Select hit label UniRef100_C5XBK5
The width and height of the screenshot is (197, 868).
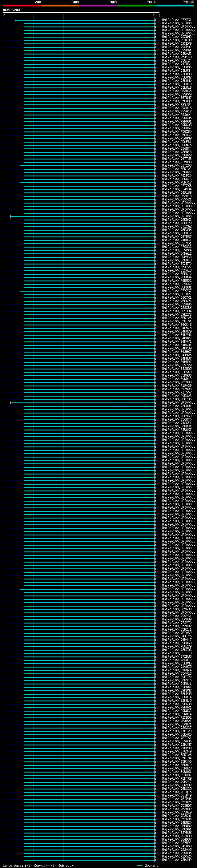177,91
